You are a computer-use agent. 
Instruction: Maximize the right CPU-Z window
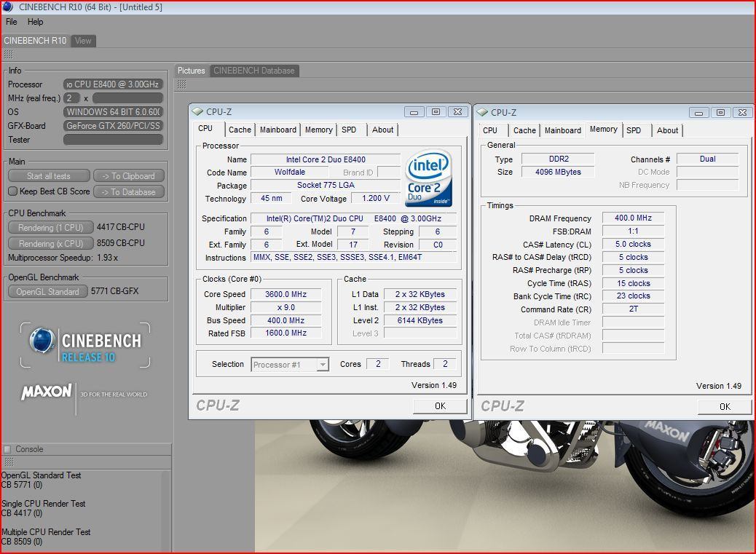pos(721,113)
